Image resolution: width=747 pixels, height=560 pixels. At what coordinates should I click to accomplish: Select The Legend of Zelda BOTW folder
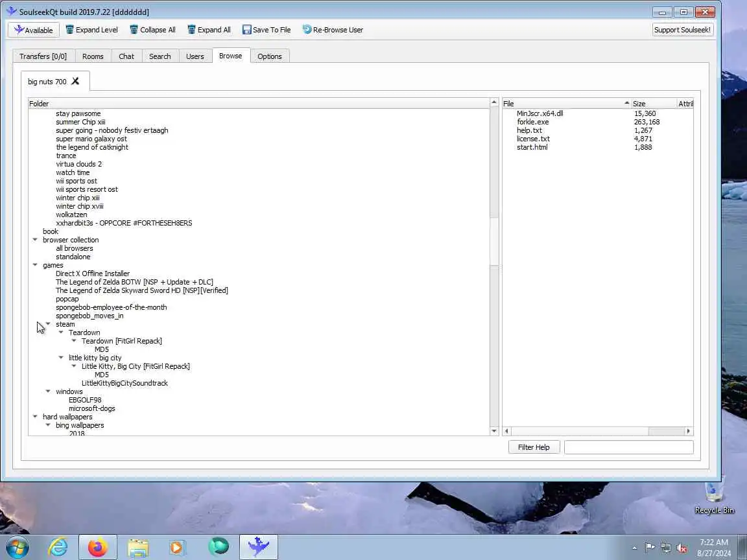click(x=134, y=282)
